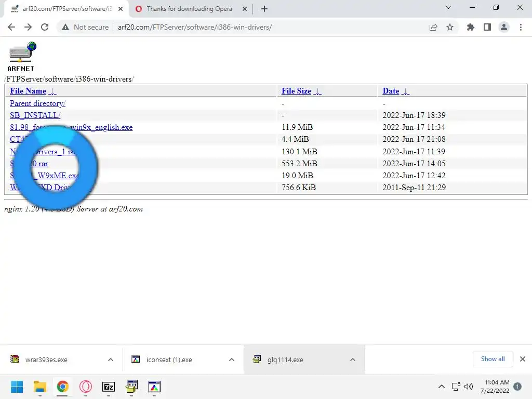Image resolution: width=532 pixels, height=399 pixels.
Task: Click Chrome icon in taskbar
Action: pyautogui.click(x=63, y=387)
